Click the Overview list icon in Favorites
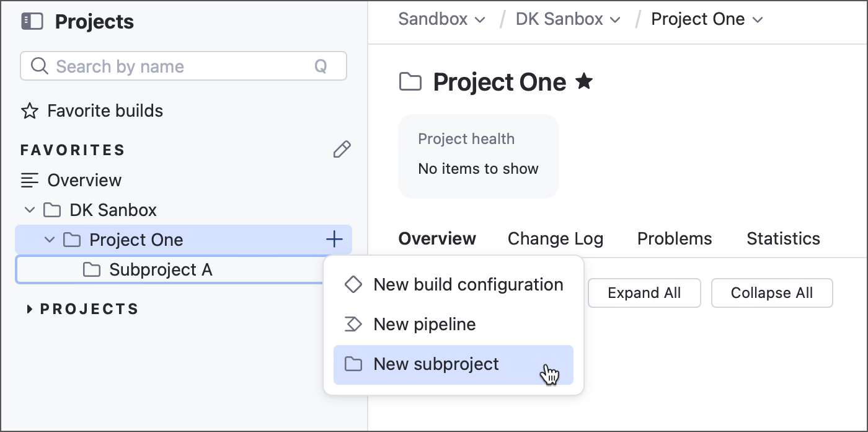This screenshot has width=868, height=432. coord(29,180)
